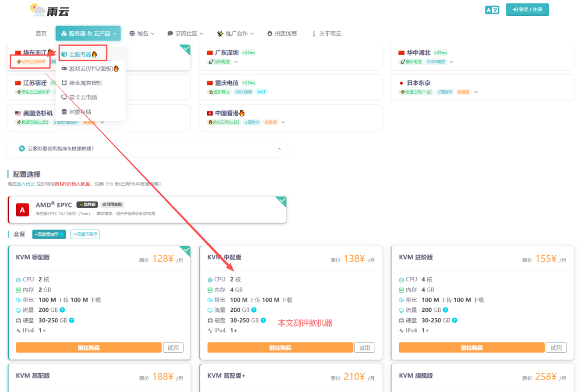582x392 pixels.
Task: Click 前往购买 for KVM 标配版
Action: pyautogui.click(x=89, y=348)
